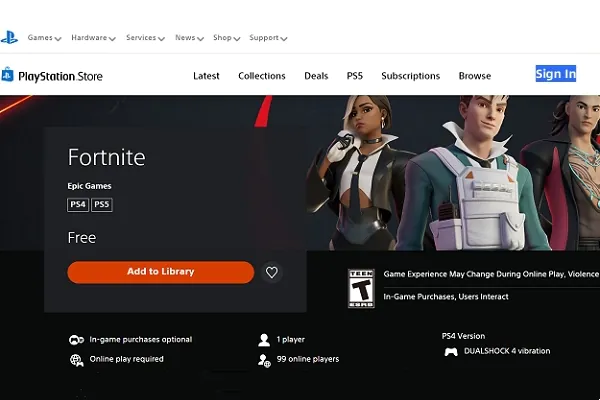This screenshot has height=400, width=600.
Task: Open the Deals store tab
Action: 316,76
